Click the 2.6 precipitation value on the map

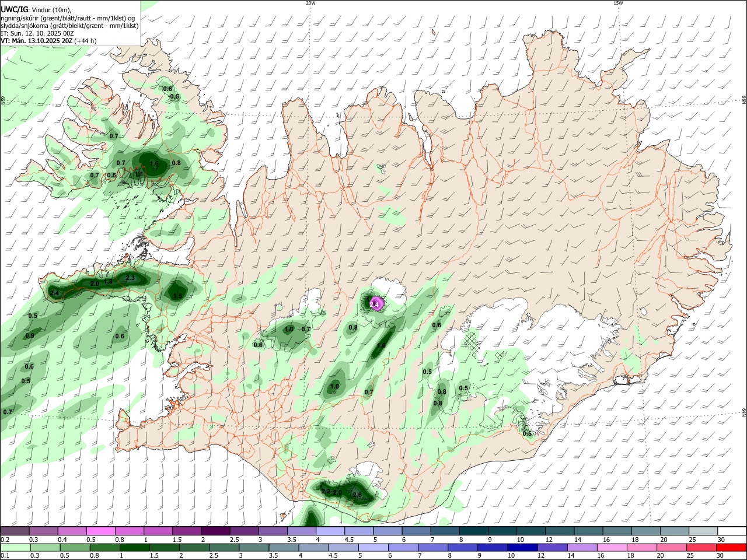pos(357,495)
